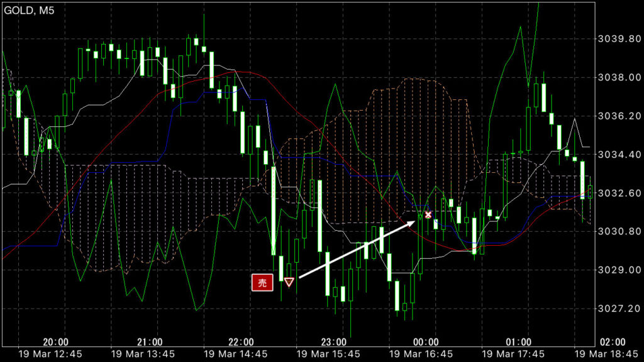
Task: Click the 3039.80 price axis label
Action: tap(616, 39)
